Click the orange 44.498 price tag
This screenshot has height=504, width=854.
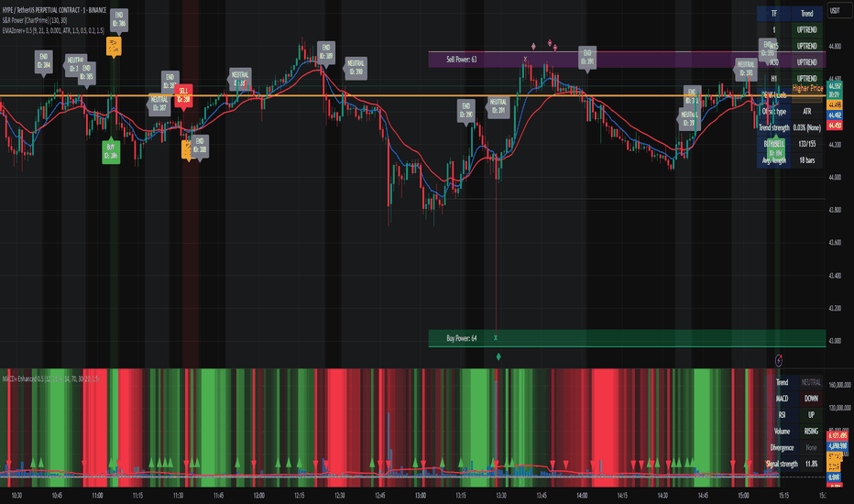pyautogui.click(x=835, y=104)
